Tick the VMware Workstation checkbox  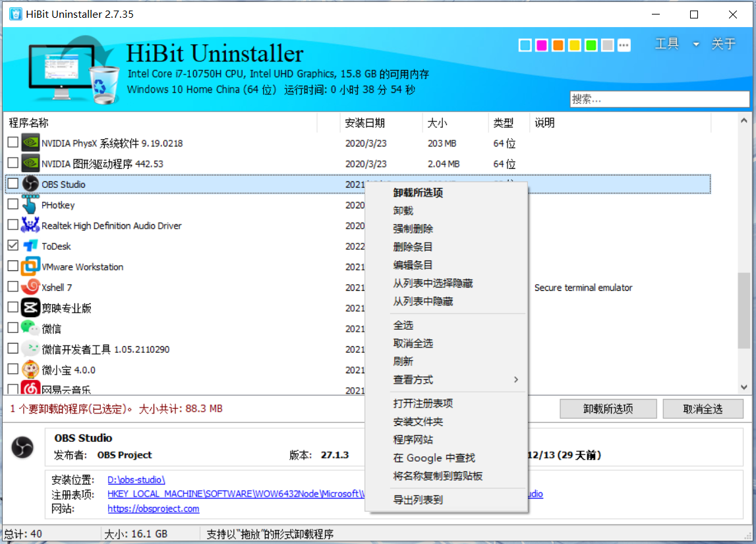(x=13, y=266)
